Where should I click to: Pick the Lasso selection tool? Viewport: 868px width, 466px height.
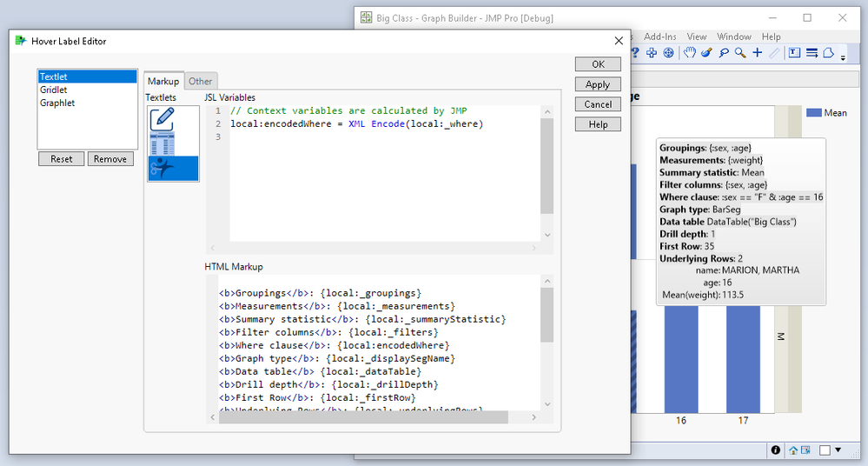pyautogui.click(x=723, y=54)
